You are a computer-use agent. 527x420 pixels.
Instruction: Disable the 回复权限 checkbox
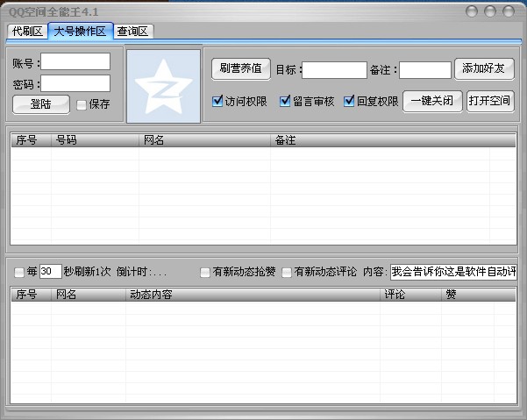(x=349, y=101)
